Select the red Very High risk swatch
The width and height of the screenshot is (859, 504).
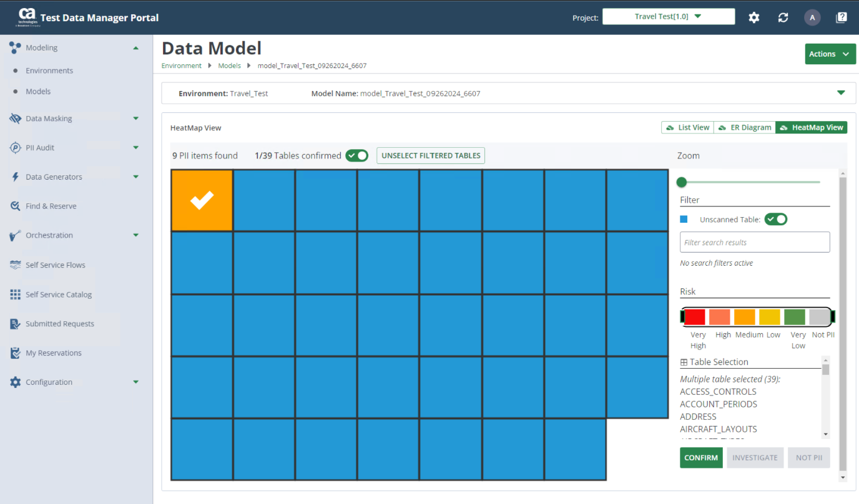point(695,317)
